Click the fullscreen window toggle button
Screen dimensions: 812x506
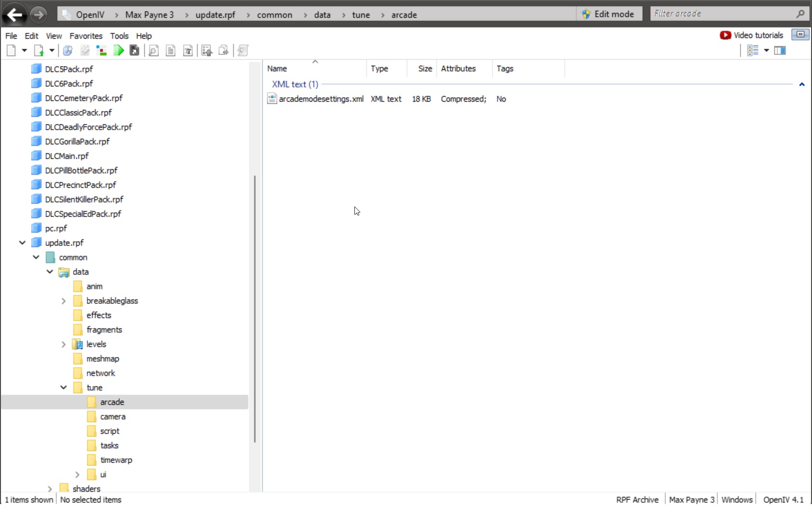(x=800, y=35)
